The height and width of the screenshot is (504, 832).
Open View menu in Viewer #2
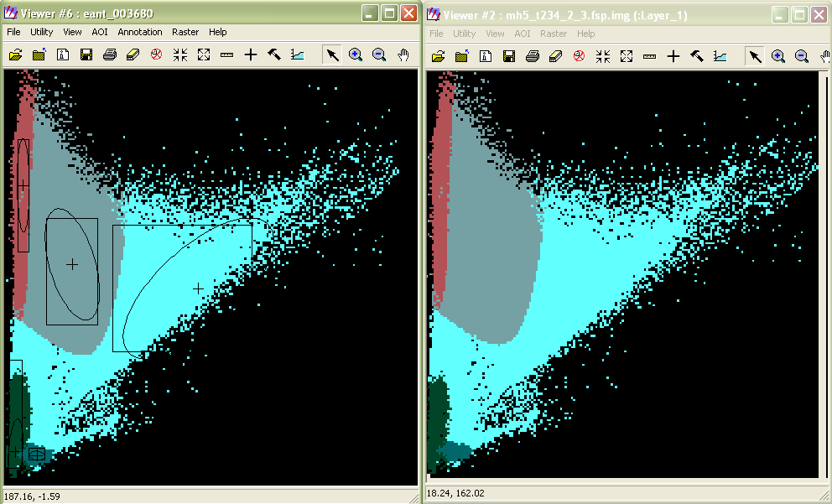coord(495,34)
